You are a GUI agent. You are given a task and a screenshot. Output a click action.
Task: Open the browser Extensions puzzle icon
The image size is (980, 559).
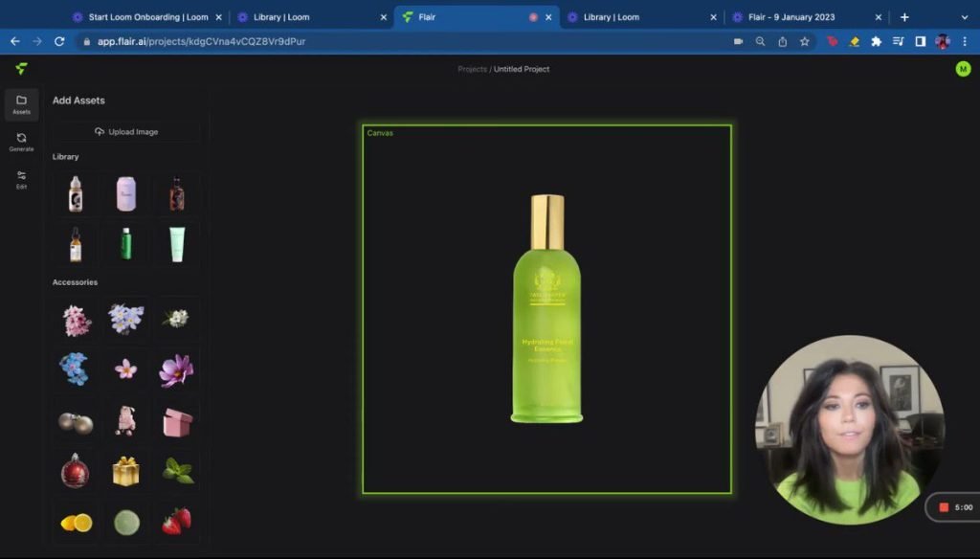click(x=876, y=41)
